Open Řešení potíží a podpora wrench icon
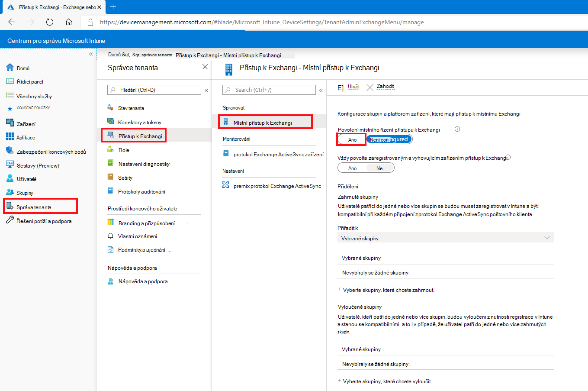The width and height of the screenshot is (588, 391). click(x=10, y=220)
